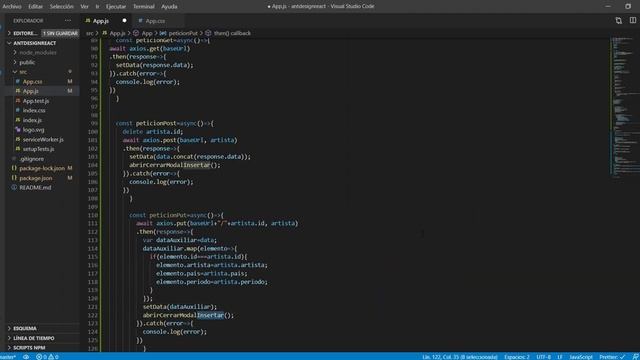Open App.css in the file tree

point(33,82)
